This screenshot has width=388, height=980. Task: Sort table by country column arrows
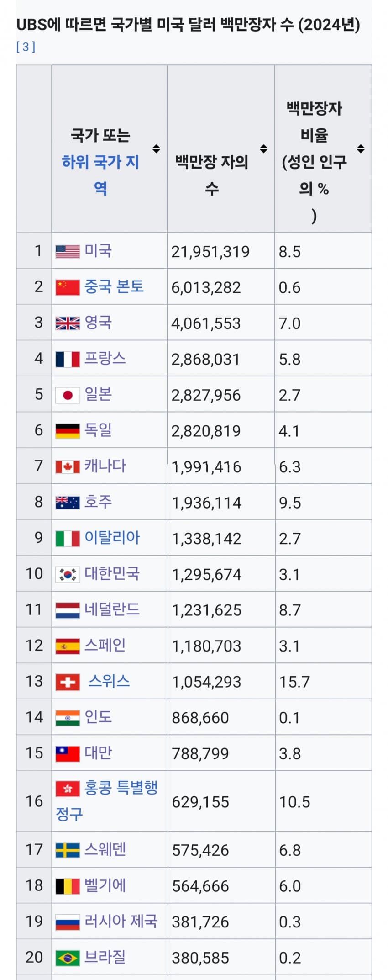(156, 148)
